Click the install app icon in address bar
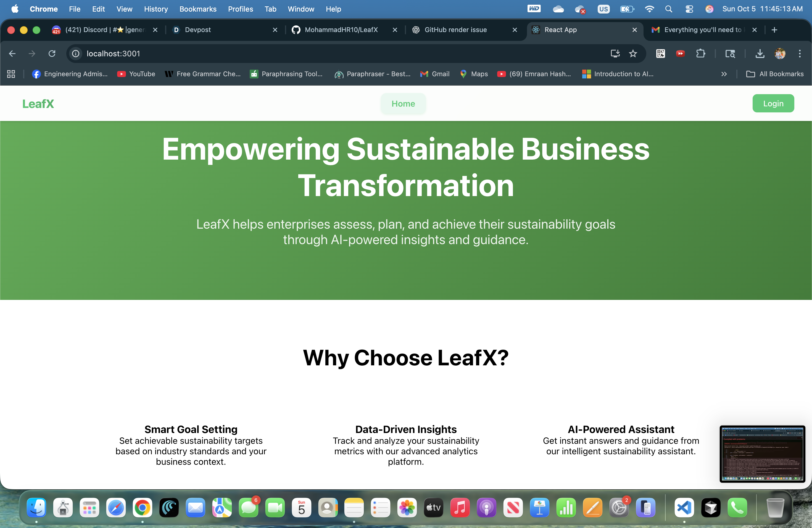812x528 pixels. point(615,54)
